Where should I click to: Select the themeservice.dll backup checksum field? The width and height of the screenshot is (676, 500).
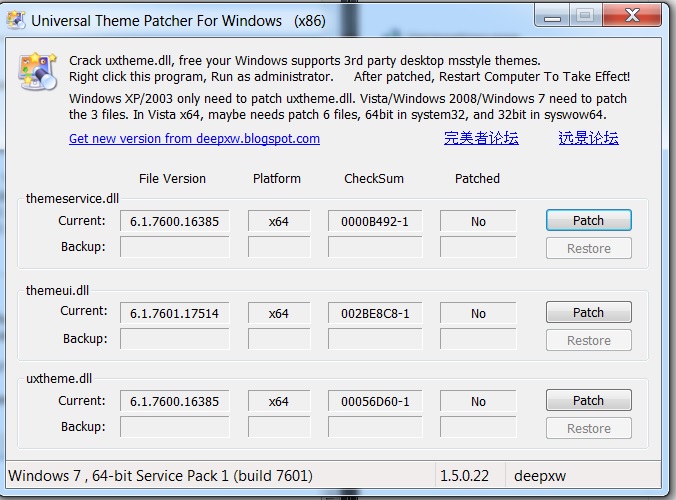(x=375, y=247)
